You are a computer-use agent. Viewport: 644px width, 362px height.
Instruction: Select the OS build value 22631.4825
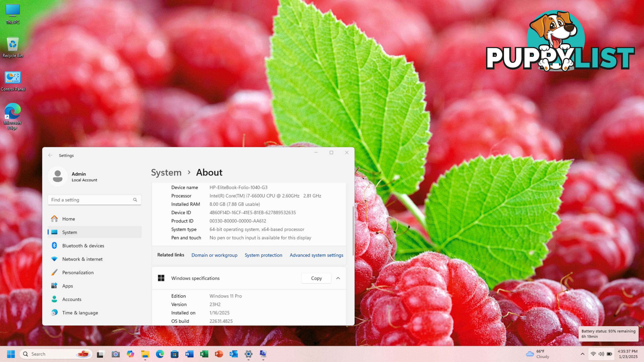[x=221, y=321]
